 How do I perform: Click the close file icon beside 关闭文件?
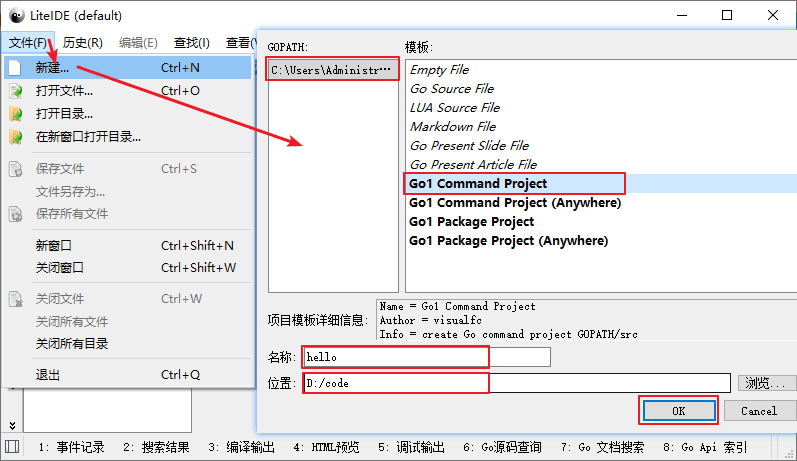[16, 299]
